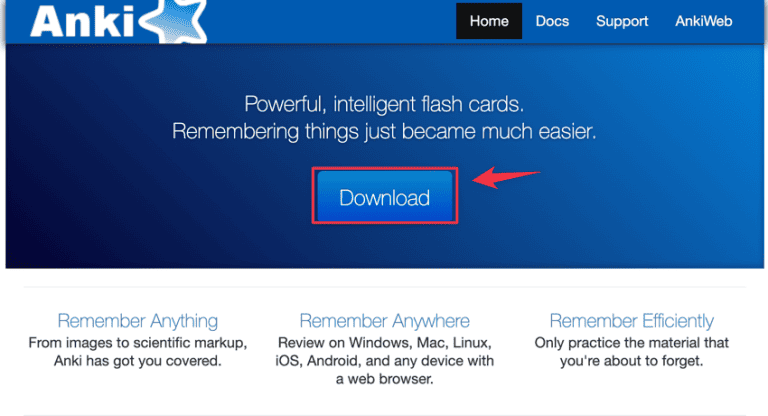The height and width of the screenshot is (416, 768).
Task: Click the 'Remembering things just became much easier' line
Action: [x=384, y=131]
